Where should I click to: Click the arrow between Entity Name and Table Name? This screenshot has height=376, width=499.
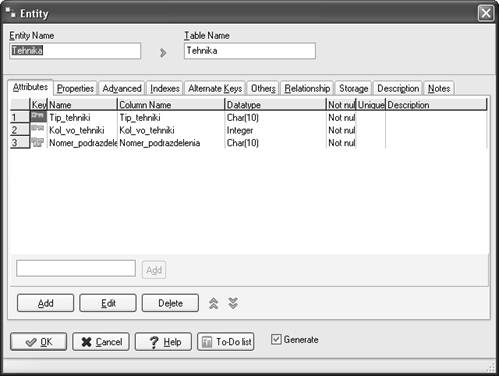click(x=163, y=53)
